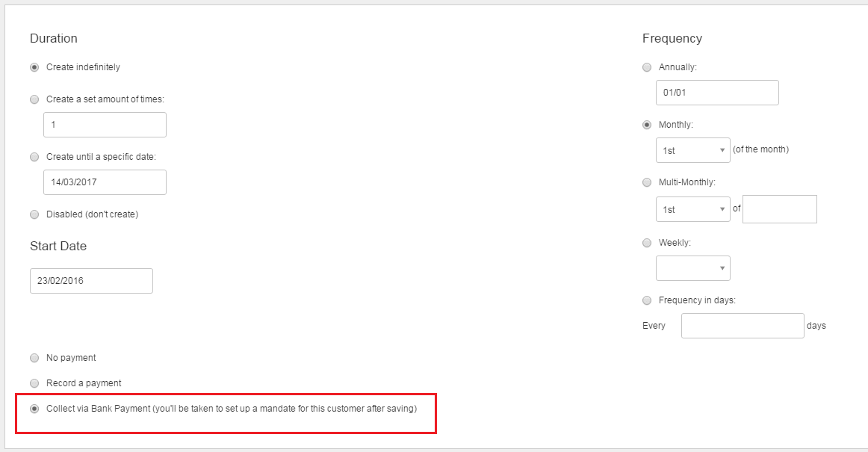
Task: Select Disabled (don't create) option
Action: tap(34, 214)
